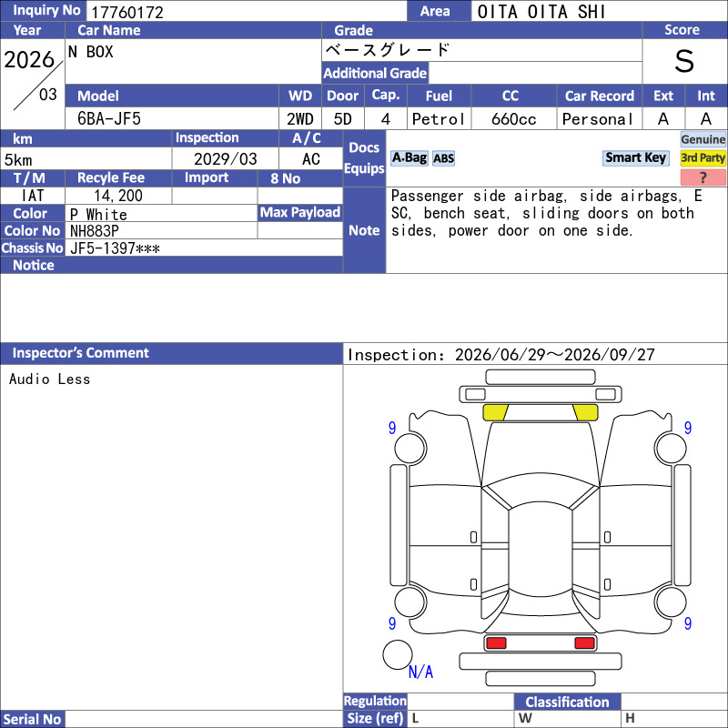The image size is (728, 728).
Task: Click the spare tire circle marked N/A
Action: click(x=398, y=654)
